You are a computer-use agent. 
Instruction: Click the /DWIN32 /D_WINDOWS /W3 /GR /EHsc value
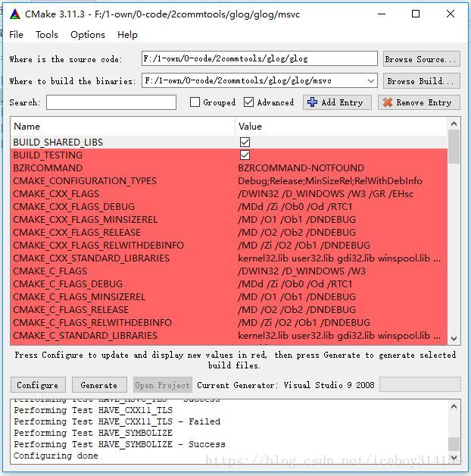pos(326,194)
